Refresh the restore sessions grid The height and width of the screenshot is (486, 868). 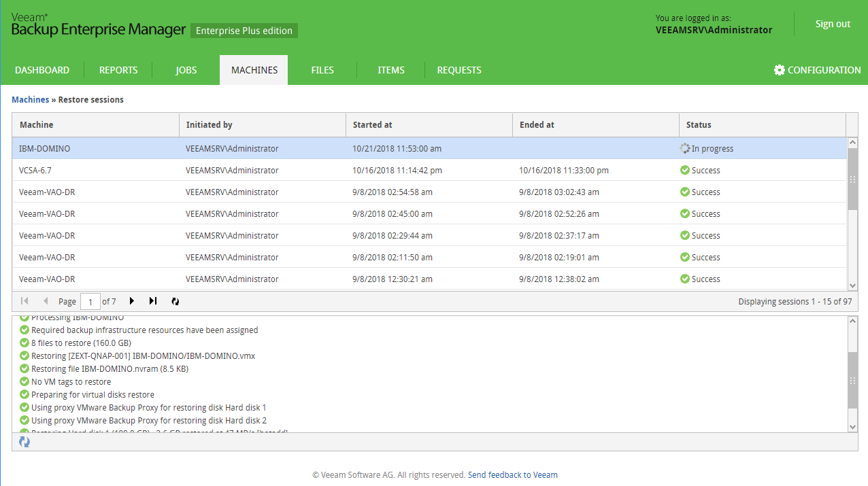click(175, 301)
